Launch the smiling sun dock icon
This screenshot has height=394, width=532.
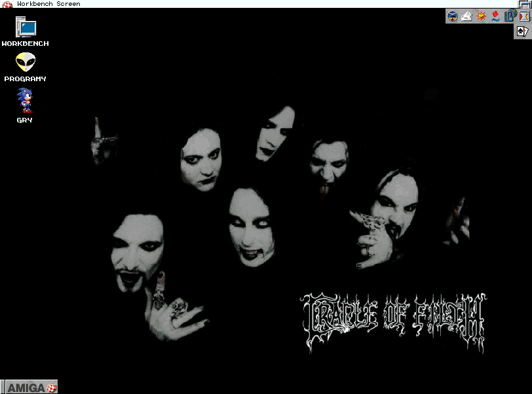pos(481,16)
